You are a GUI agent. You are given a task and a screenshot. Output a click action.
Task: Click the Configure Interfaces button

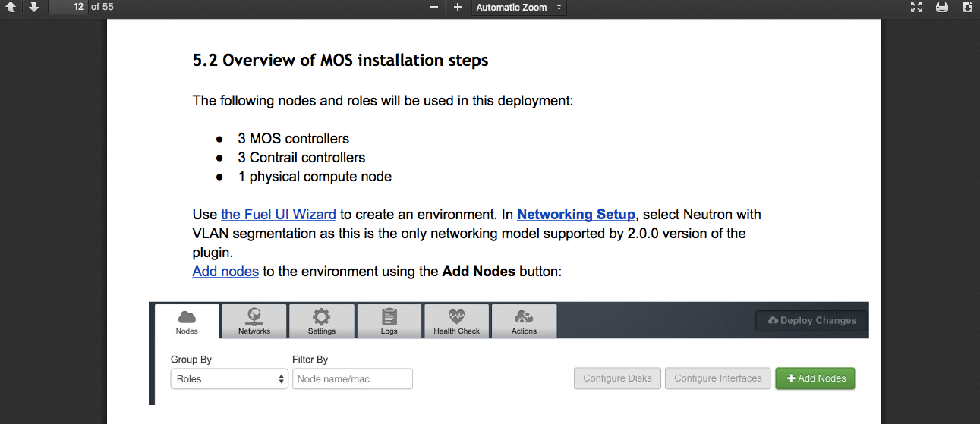click(x=718, y=378)
